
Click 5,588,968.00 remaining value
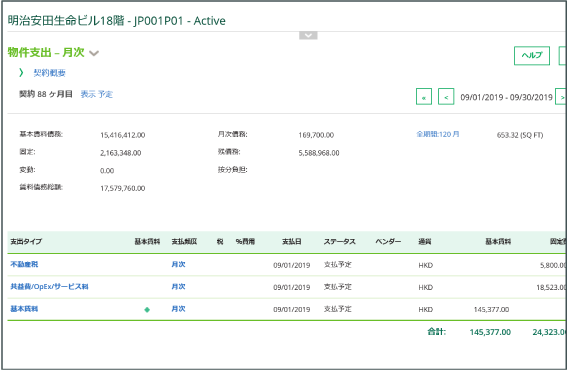coord(319,153)
